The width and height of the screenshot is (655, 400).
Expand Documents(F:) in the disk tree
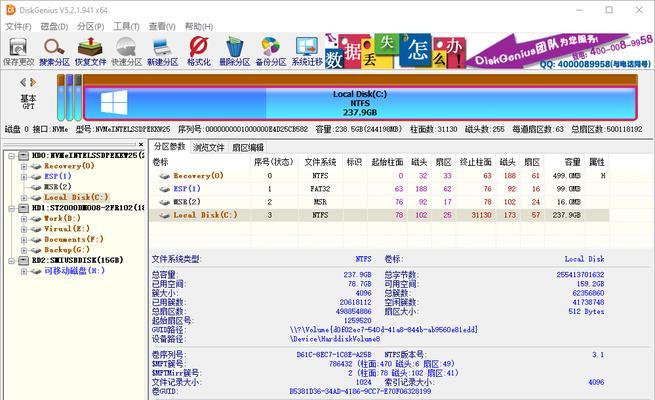coord(24,240)
